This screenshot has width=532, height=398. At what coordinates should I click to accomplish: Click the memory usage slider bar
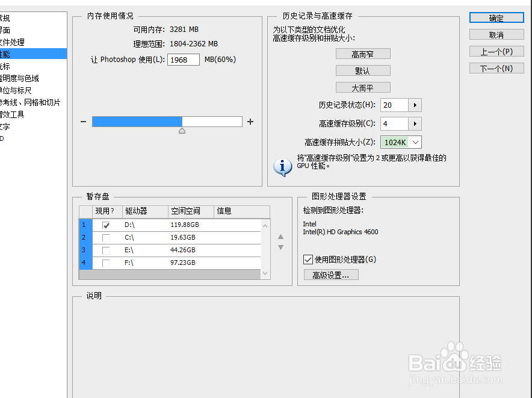[167, 122]
